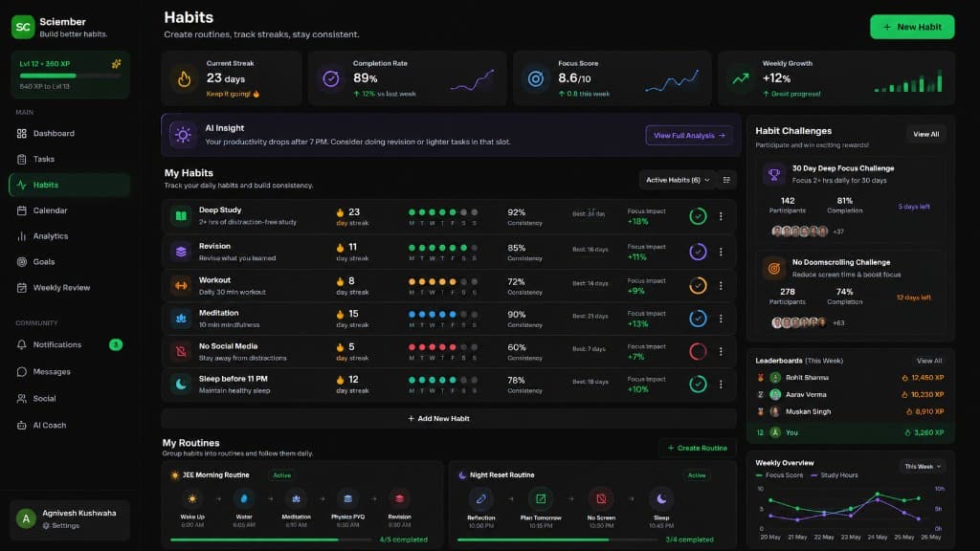Viewport: 980px width, 551px height.
Task: Open more options for Meditation
Action: click(721, 319)
